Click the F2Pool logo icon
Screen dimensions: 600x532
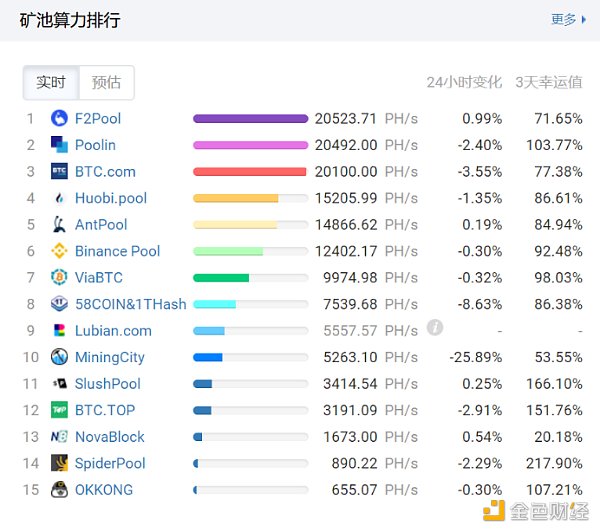pyautogui.click(x=59, y=118)
